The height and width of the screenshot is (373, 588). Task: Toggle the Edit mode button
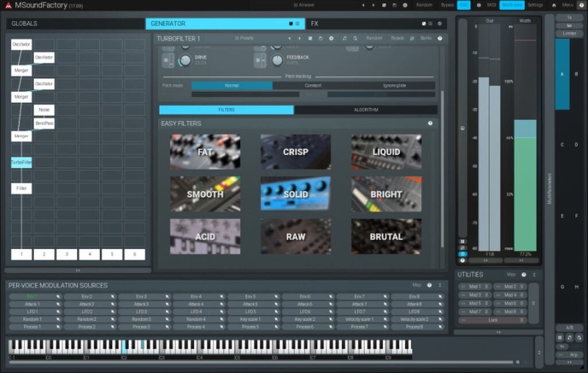[x=464, y=5]
